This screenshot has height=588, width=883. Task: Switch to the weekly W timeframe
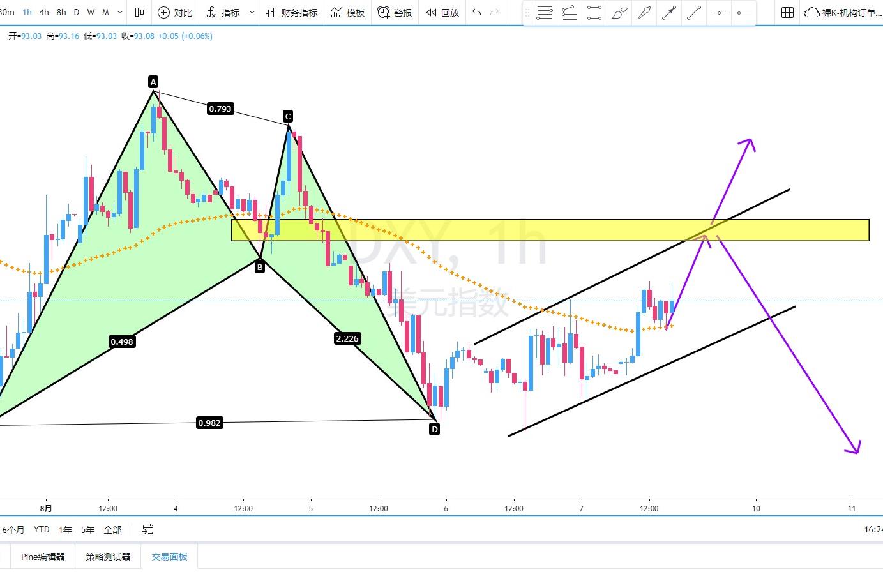coord(91,12)
